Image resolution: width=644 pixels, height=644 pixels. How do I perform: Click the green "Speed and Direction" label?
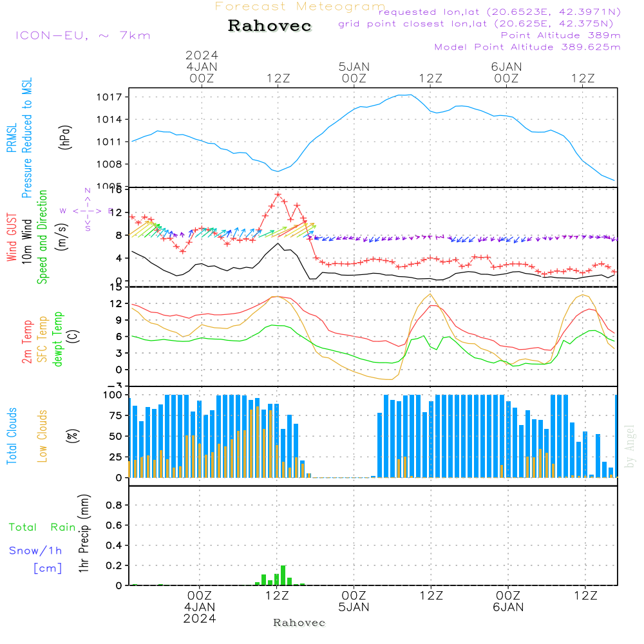click(42, 237)
